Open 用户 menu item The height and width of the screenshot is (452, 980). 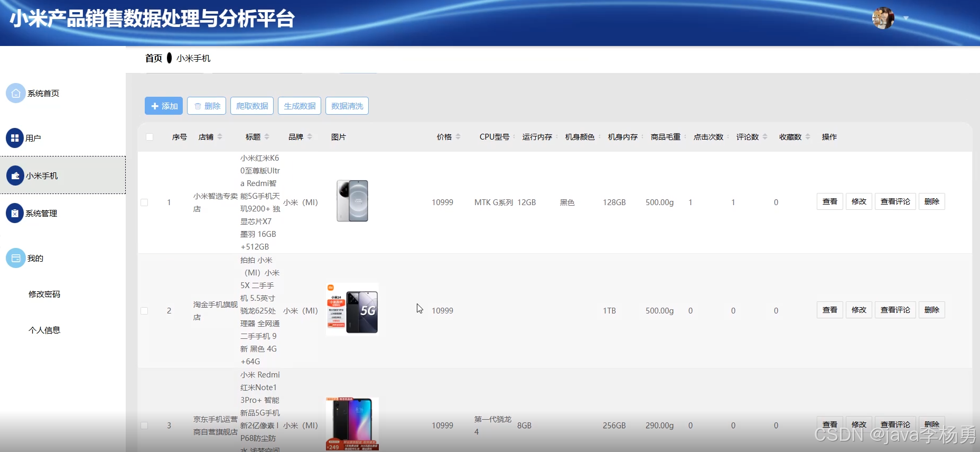[x=33, y=138]
